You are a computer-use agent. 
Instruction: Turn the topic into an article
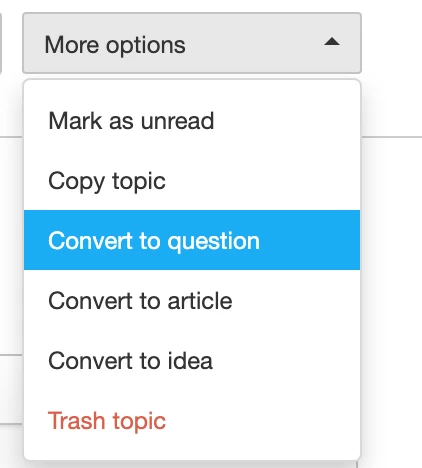click(192, 300)
